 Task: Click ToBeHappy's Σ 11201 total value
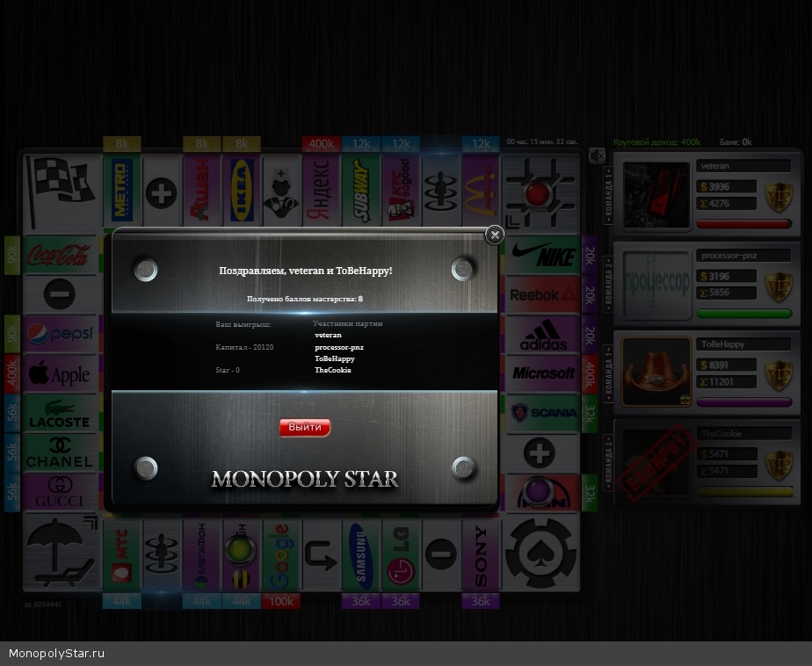[x=726, y=381]
